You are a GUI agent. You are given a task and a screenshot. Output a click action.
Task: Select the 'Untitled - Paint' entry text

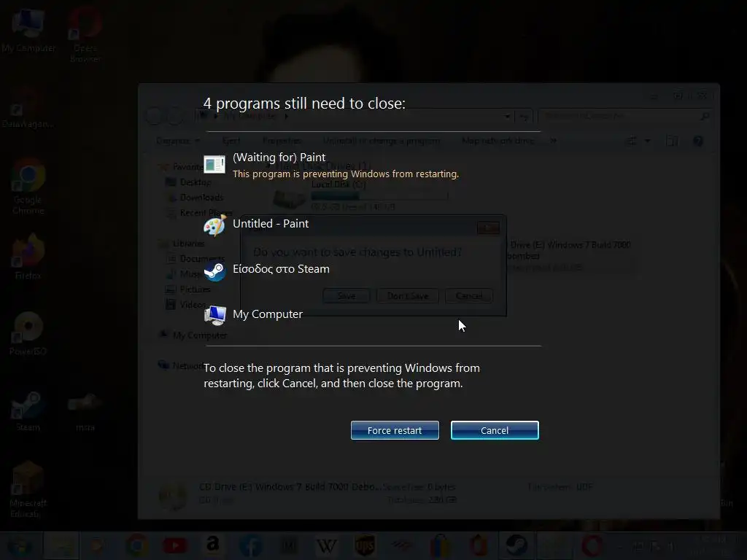pyautogui.click(x=271, y=223)
